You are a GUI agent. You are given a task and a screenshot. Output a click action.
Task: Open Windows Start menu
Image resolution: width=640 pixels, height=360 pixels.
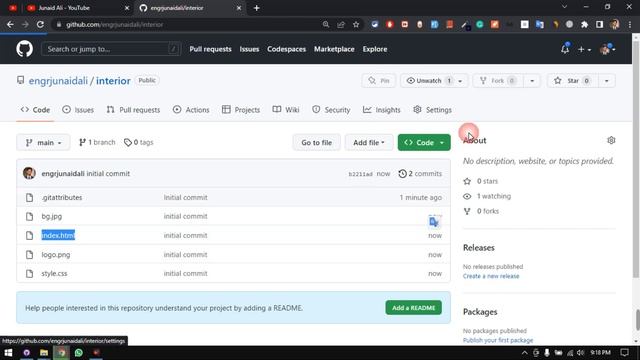[x=8, y=353]
